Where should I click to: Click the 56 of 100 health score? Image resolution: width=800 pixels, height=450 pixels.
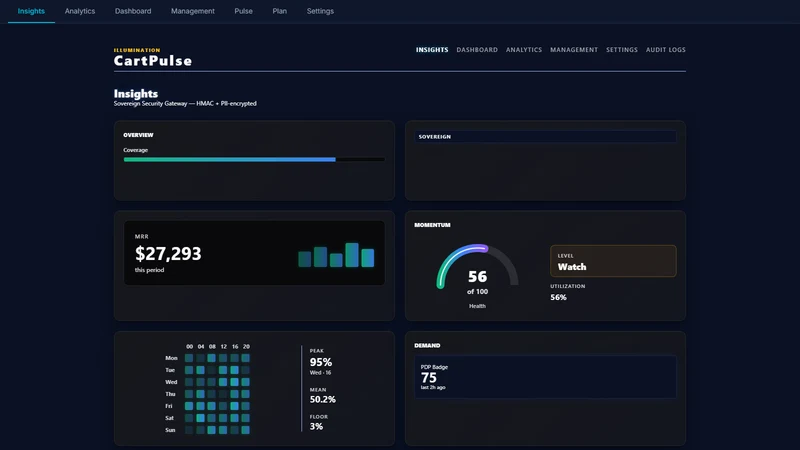pyautogui.click(x=477, y=282)
